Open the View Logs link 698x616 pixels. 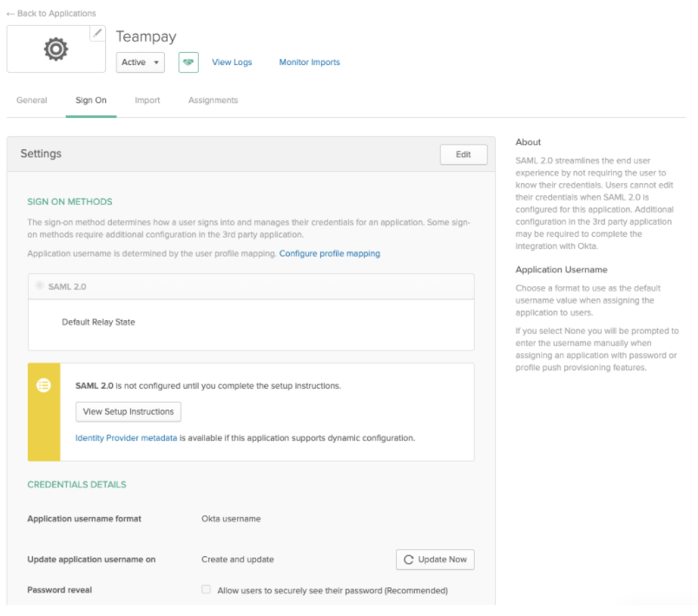232,62
